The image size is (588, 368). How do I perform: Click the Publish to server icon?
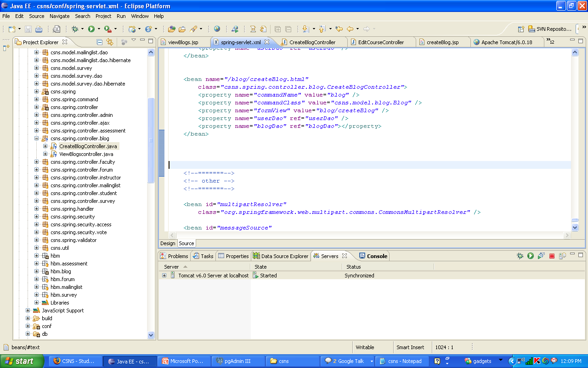click(562, 256)
